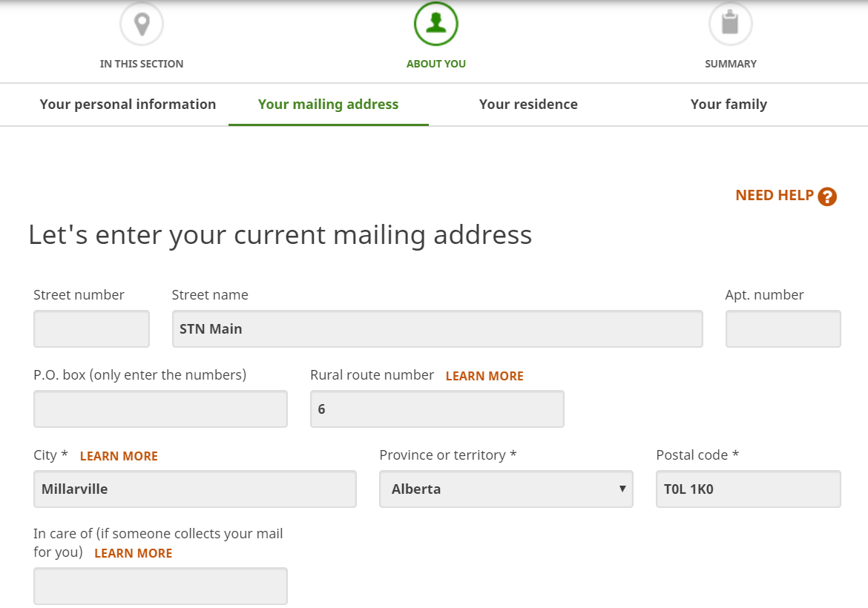This screenshot has height=608, width=868.
Task: Open the Province or territory dropdown
Action: point(505,489)
